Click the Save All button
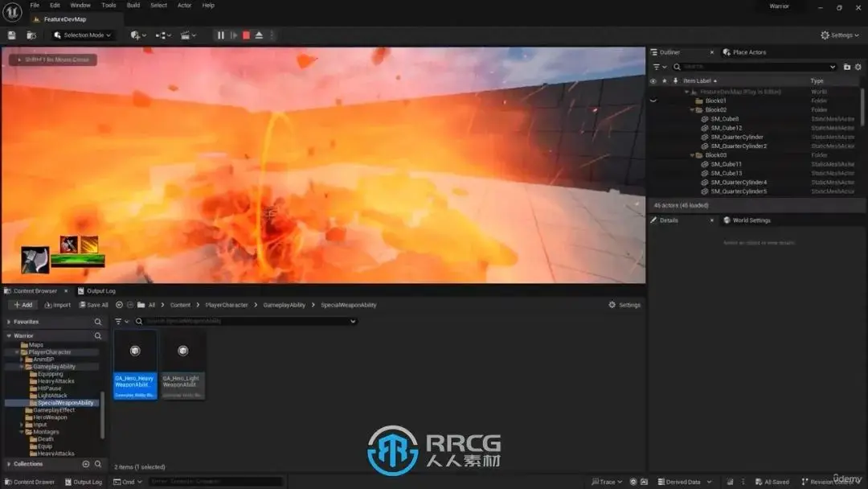 93,305
